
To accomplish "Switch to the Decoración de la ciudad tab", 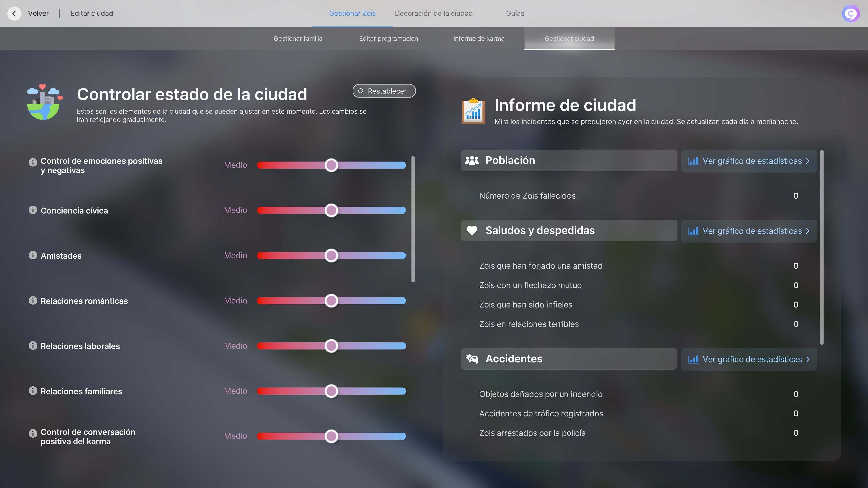I will coord(434,14).
